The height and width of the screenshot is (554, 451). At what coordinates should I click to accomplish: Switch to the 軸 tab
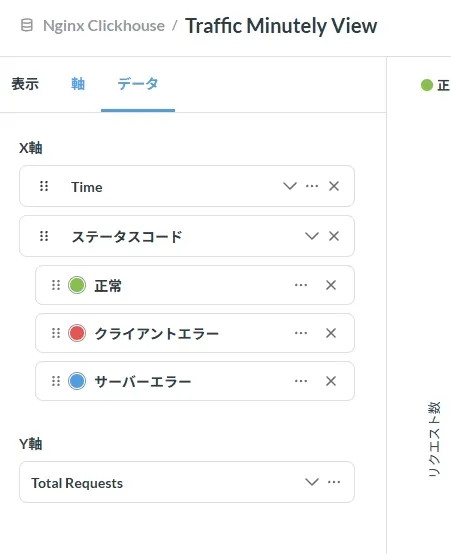tap(78, 84)
